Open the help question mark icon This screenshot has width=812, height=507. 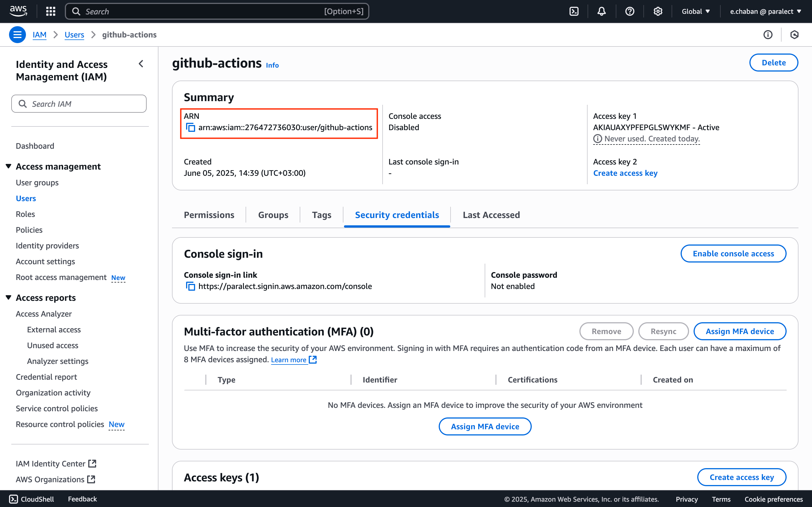[630, 11]
